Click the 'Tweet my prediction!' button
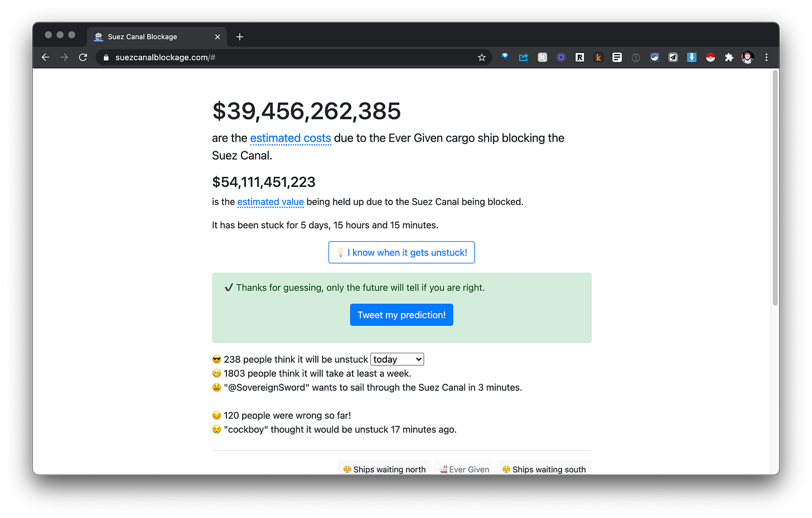The height and width of the screenshot is (518, 812). pos(402,315)
